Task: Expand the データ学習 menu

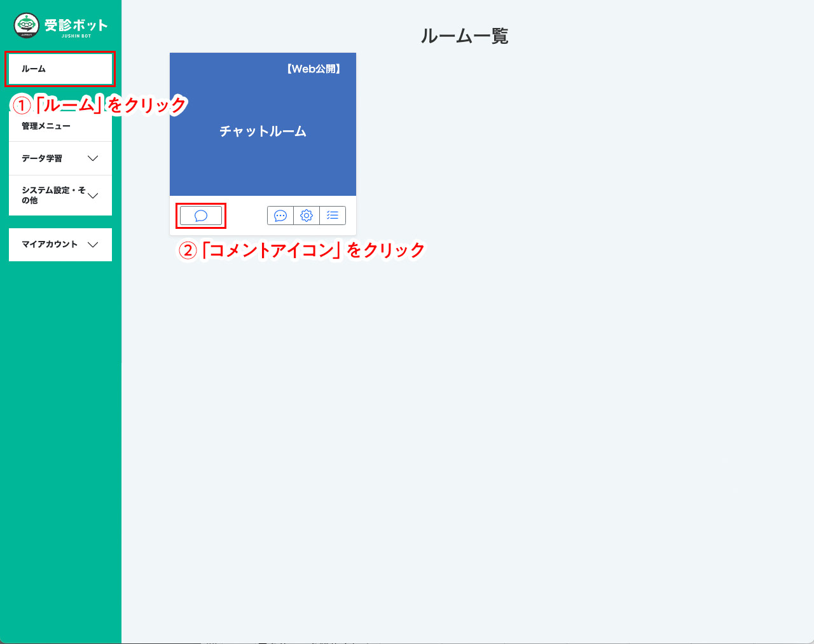Action: point(60,158)
